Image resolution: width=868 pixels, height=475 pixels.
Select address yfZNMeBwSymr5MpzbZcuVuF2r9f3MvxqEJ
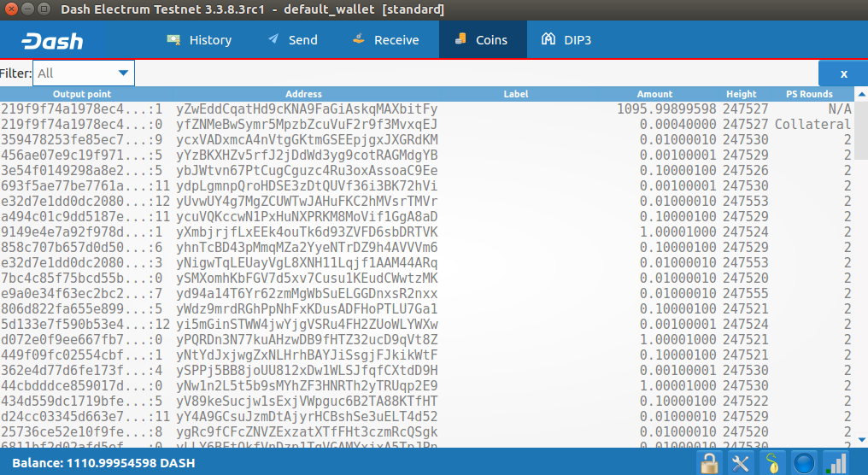pyautogui.click(x=307, y=125)
